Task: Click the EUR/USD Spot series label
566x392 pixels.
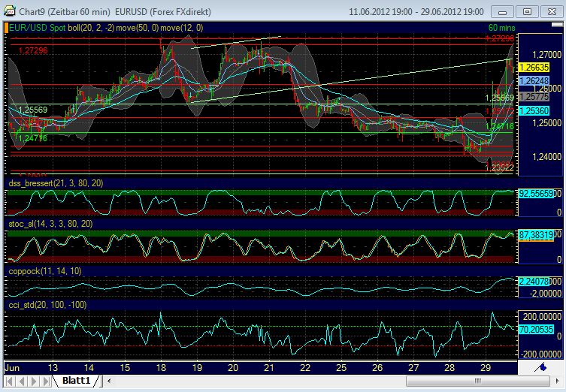Action: pos(38,28)
